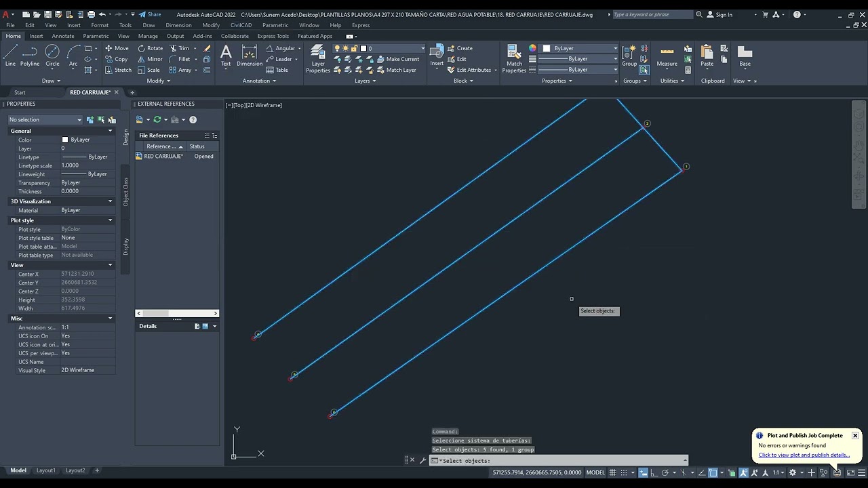Image resolution: width=868 pixels, height=488 pixels.
Task: Insert a Text annotation
Action: tap(226, 56)
